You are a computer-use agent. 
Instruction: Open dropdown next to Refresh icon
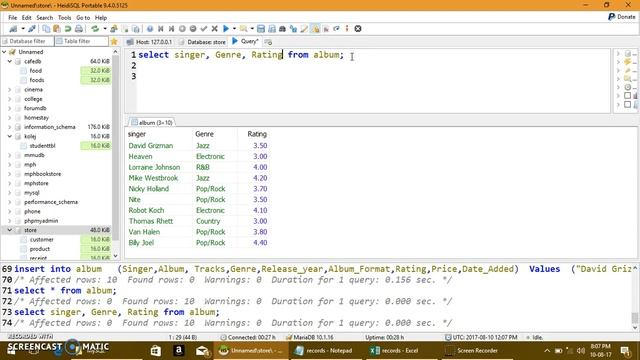pyautogui.click(x=105, y=29)
